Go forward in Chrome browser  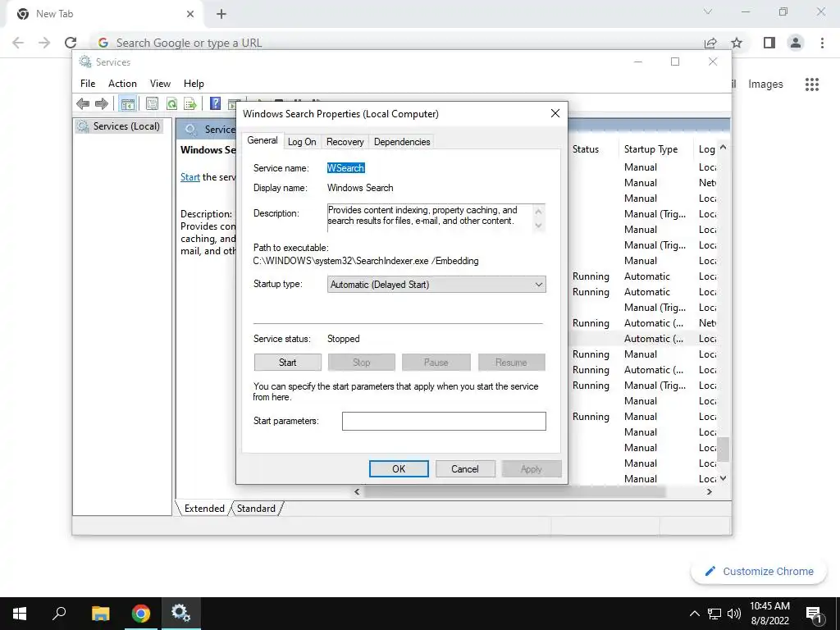44,43
